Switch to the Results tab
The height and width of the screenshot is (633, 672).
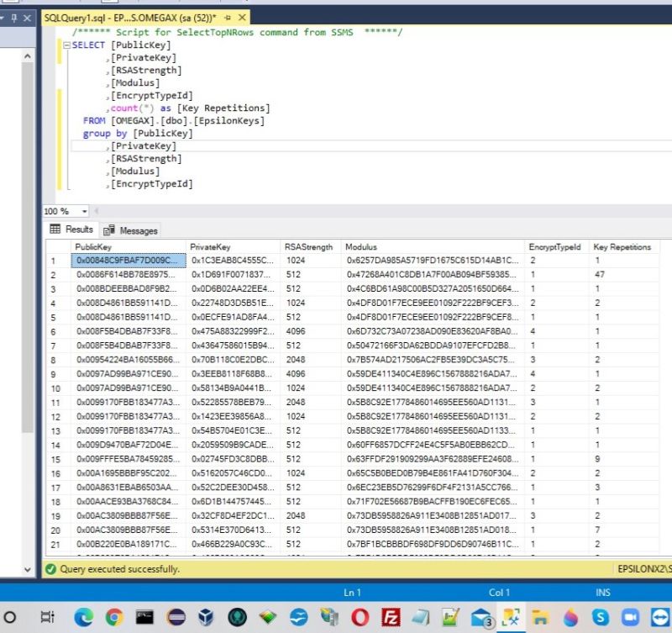tap(71, 229)
